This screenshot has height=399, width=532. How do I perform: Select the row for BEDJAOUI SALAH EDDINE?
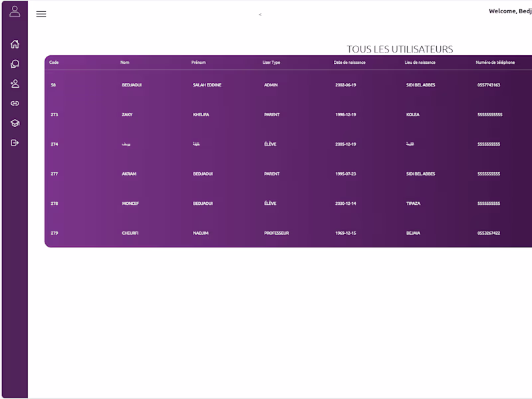(x=289, y=85)
